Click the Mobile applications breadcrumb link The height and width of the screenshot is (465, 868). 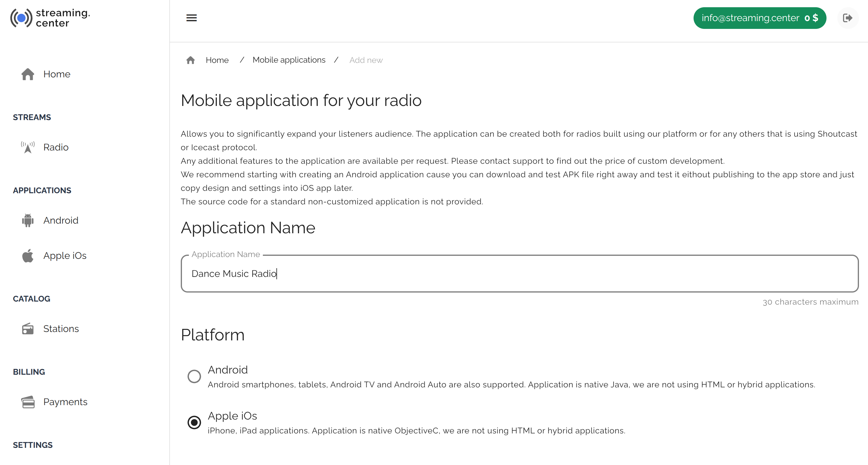[x=289, y=60]
